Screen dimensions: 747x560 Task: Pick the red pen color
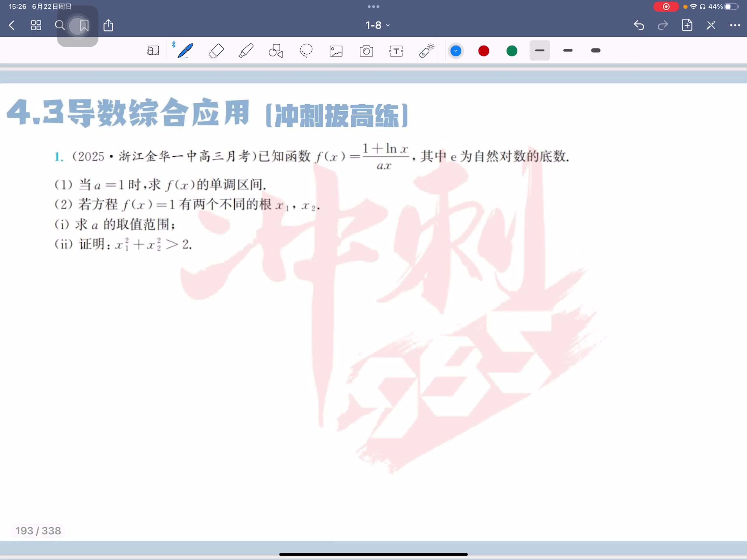pos(484,51)
